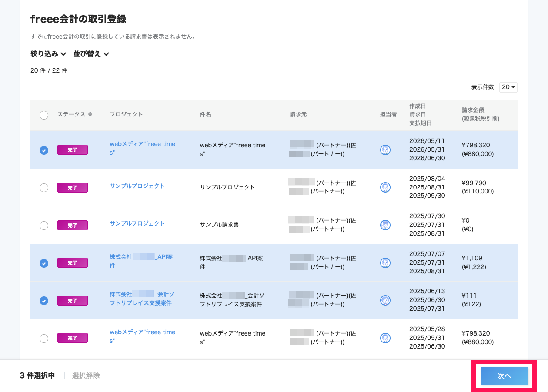This screenshot has height=392, width=548.
Task: Click the 20 件 / 22 件 count text
Action: (49, 70)
